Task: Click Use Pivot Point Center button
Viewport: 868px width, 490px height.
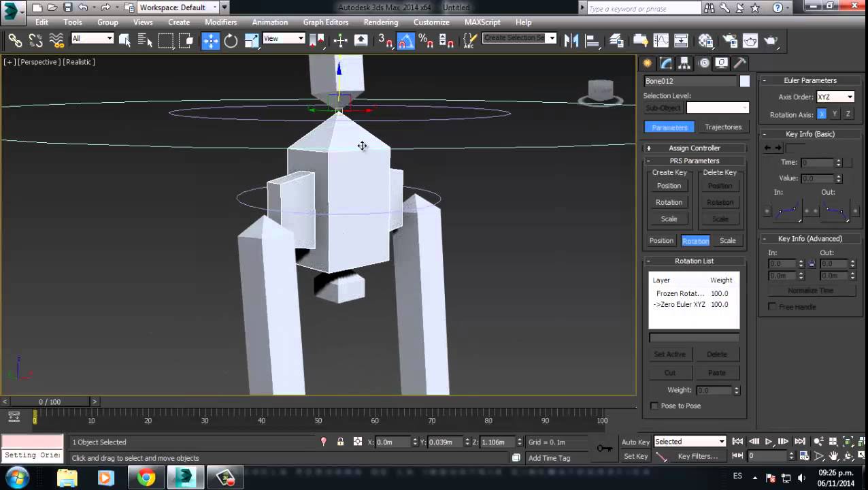Action: click(317, 41)
